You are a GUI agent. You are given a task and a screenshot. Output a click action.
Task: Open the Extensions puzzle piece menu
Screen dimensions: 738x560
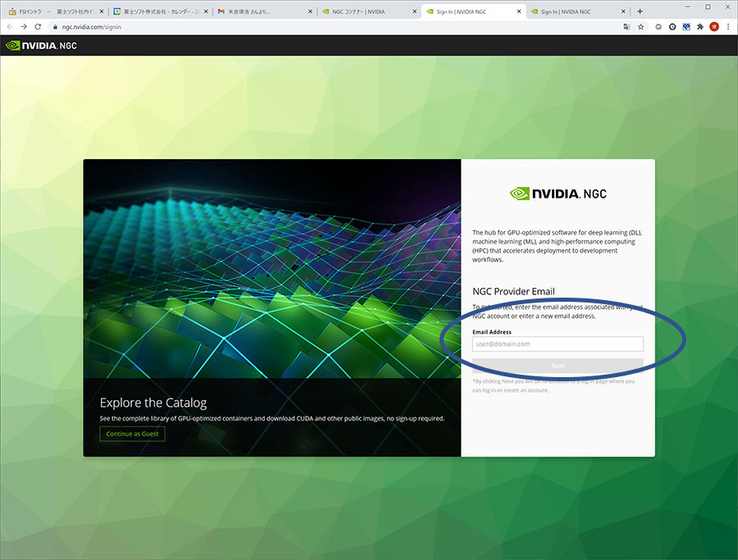pos(700,27)
